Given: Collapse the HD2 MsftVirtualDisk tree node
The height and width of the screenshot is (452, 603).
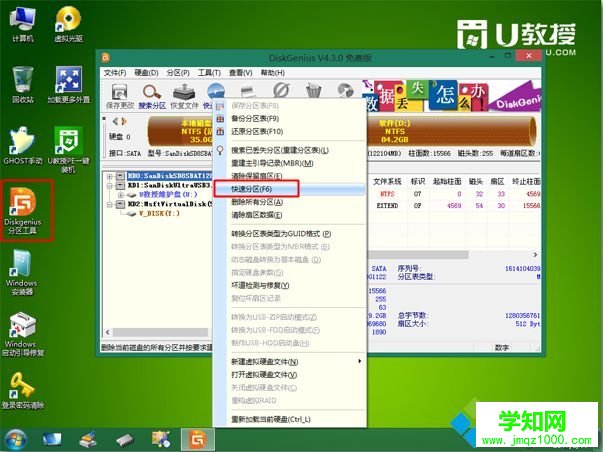Looking at the screenshot, I should 109,204.
